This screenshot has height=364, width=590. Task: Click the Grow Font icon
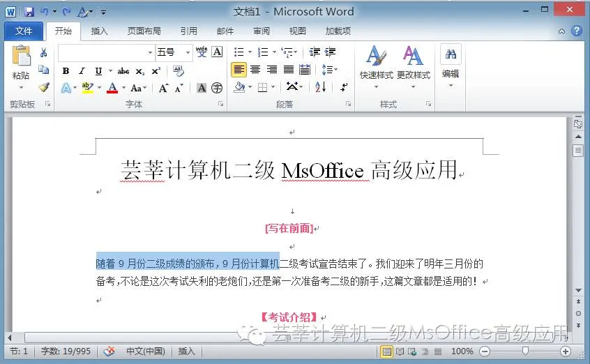point(163,88)
